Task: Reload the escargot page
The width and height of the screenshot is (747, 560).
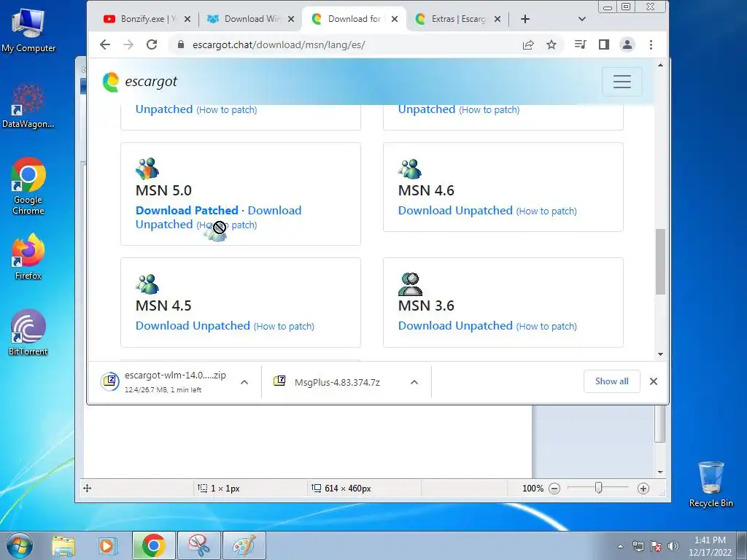Action: coord(152,44)
